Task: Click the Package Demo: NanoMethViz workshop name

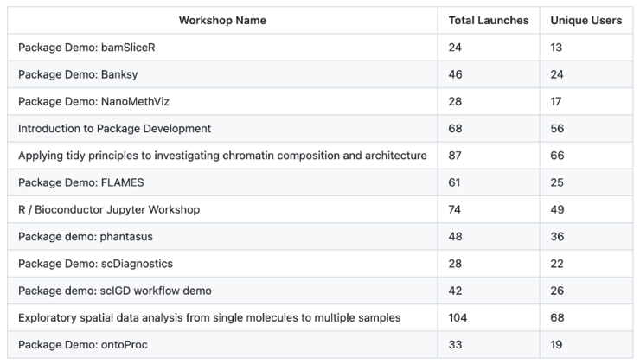Action: pyautogui.click(x=98, y=101)
